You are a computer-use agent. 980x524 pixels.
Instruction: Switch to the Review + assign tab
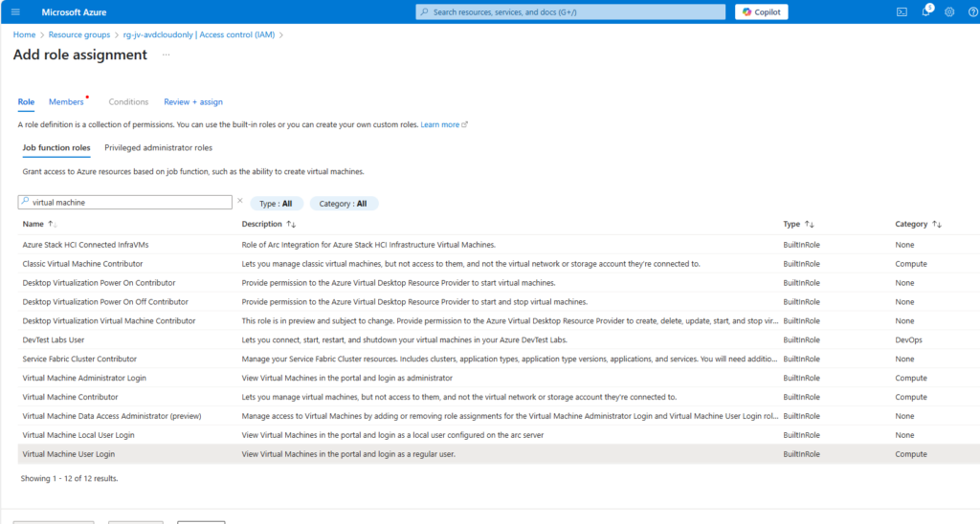193,101
